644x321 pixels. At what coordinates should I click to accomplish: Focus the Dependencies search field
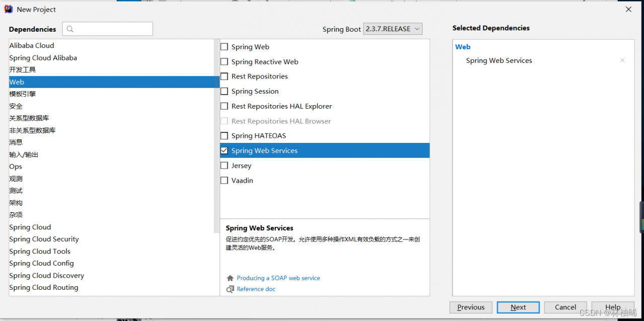click(x=108, y=29)
